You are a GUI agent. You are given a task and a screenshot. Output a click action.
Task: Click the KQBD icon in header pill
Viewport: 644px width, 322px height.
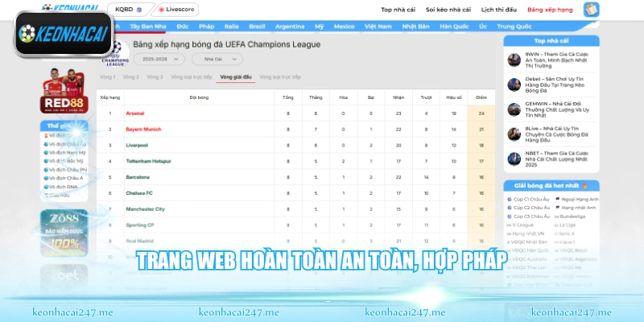click(138, 10)
